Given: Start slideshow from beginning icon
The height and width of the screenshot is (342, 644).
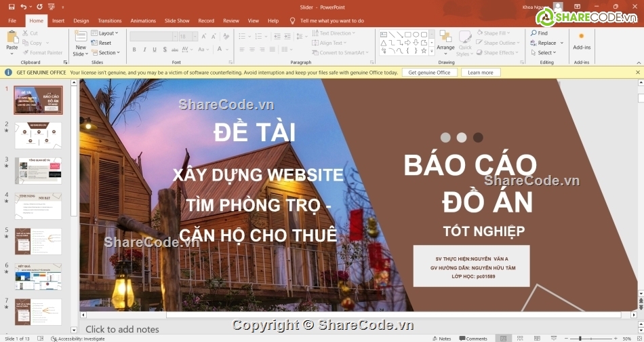Looking at the screenshot, I should pos(52,7).
